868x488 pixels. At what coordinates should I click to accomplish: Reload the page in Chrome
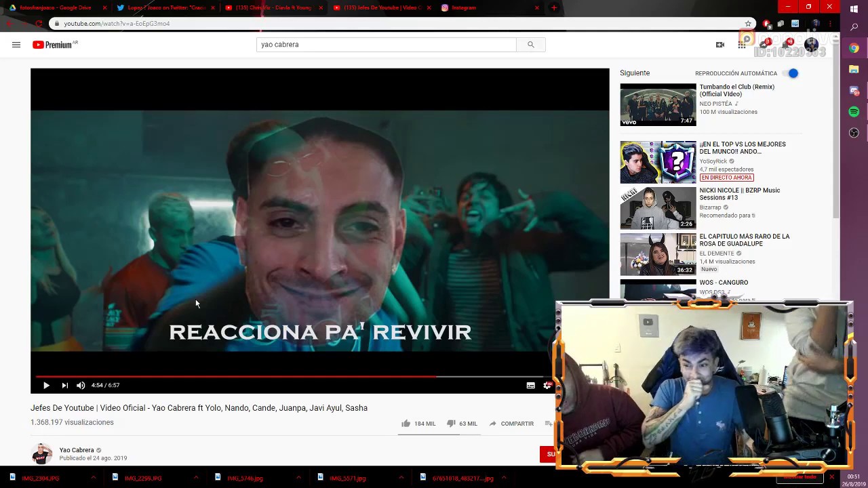tap(39, 24)
